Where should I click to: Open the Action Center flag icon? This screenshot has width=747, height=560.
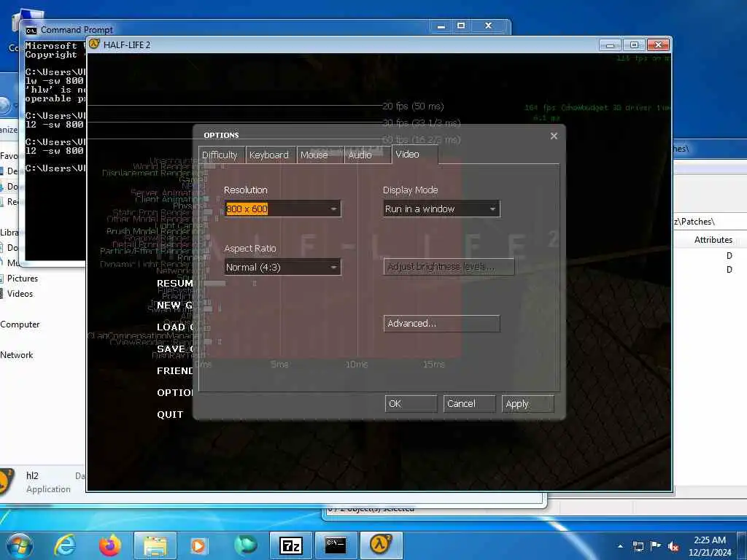click(x=656, y=546)
